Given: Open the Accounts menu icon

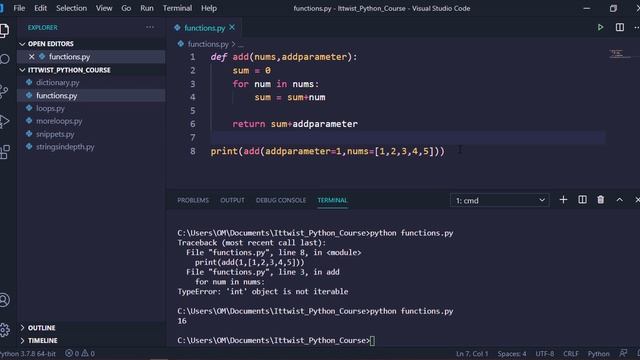Looking at the screenshot, I should tap(4, 300).
